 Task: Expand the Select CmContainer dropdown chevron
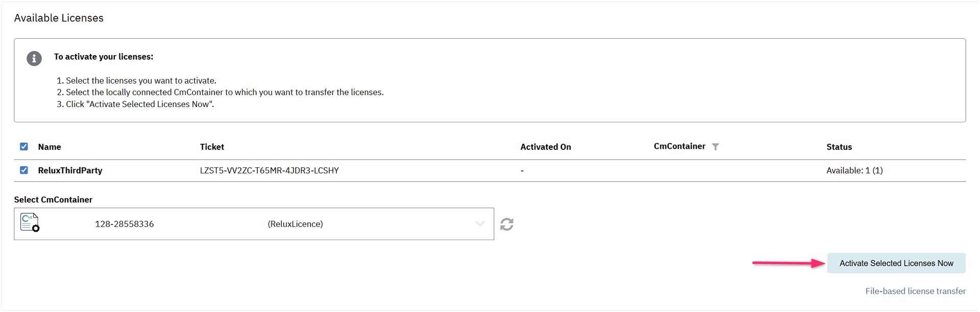pos(480,224)
